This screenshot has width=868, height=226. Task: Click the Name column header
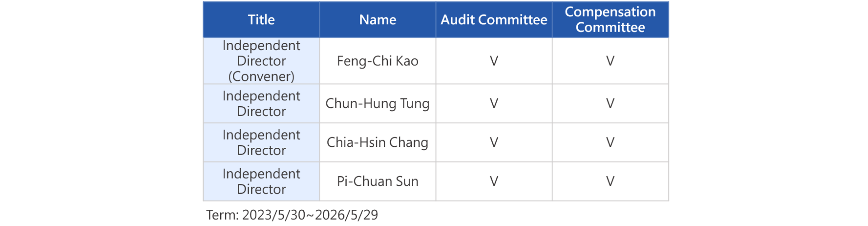pyautogui.click(x=377, y=20)
